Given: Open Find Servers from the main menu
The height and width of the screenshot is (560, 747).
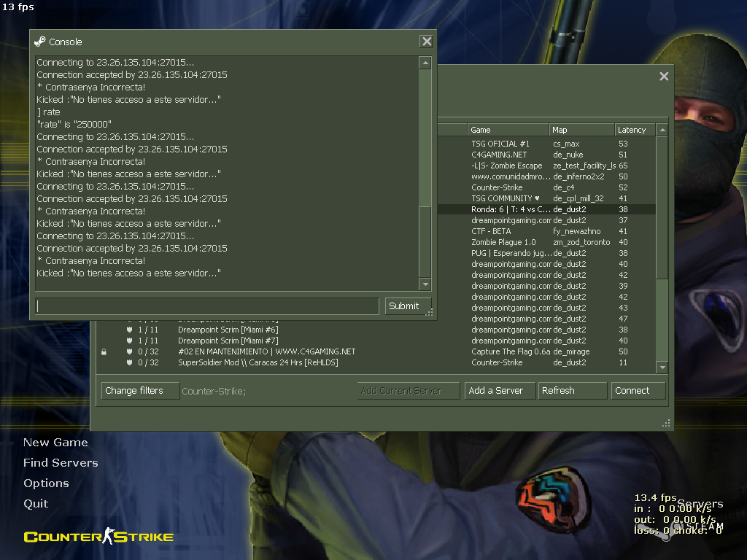Looking at the screenshot, I should coord(60,462).
